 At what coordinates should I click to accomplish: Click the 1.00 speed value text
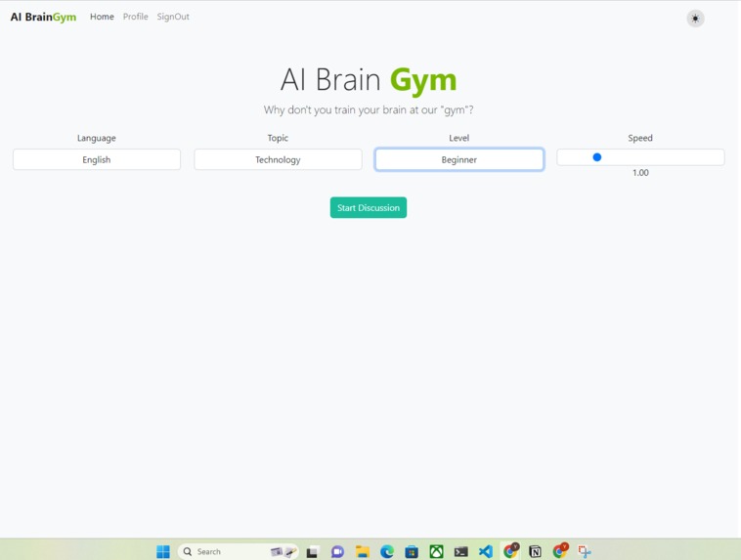pyautogui.click(x=640, y=172)
